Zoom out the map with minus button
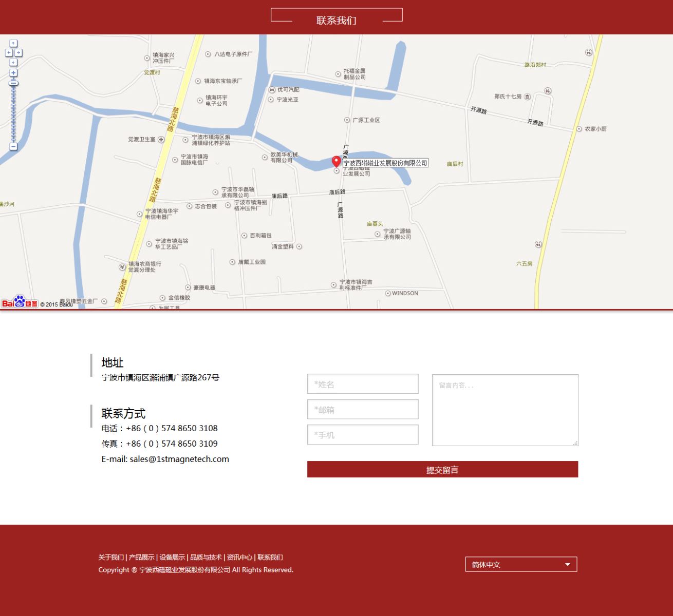The height and width of the screenshot is (616, 673). click(x=13, y=147)
